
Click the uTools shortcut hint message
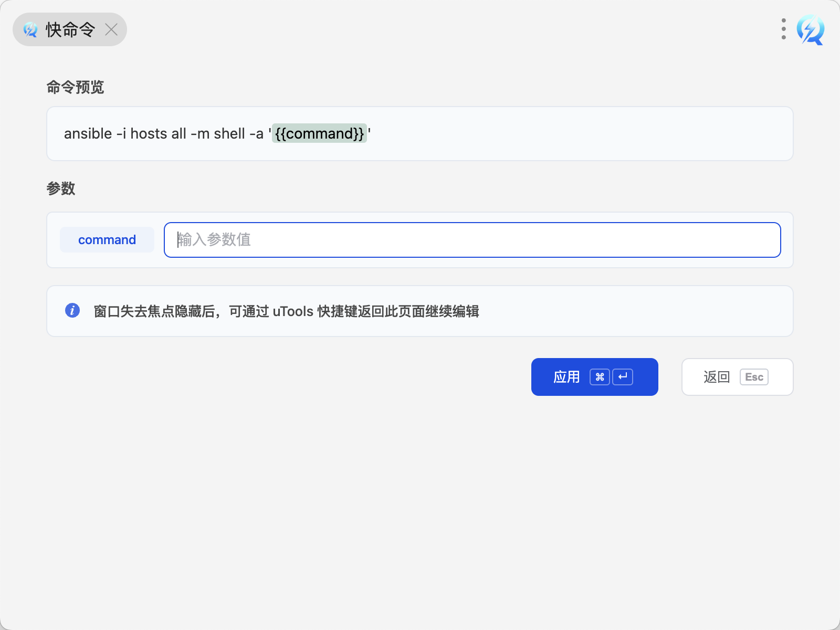coord(286,311)
